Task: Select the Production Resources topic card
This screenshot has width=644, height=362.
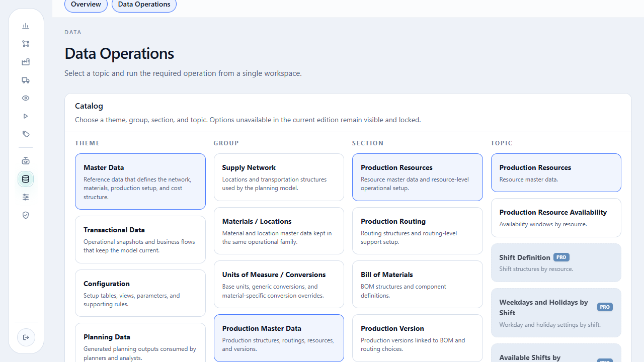Action: tap(556, 172)
